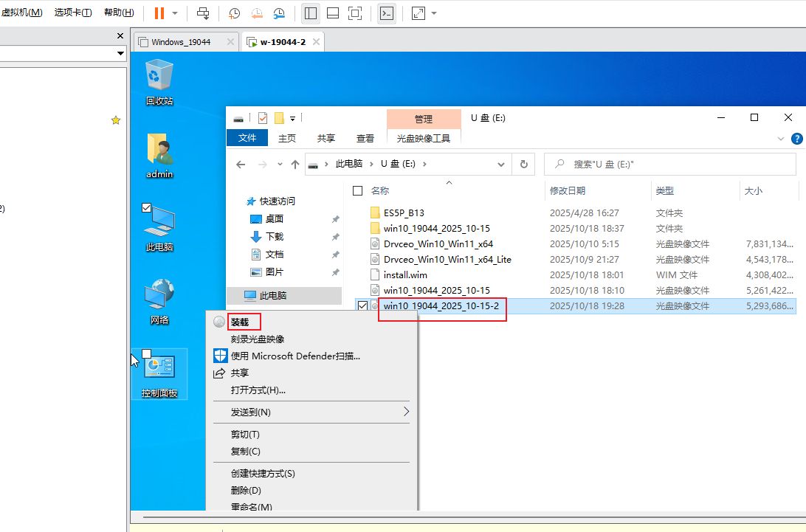The height and width of the screenshot is (532, 806).
Task: Toggle checkbox on 此电脑 desktop icon
Action: click(146, 208)
